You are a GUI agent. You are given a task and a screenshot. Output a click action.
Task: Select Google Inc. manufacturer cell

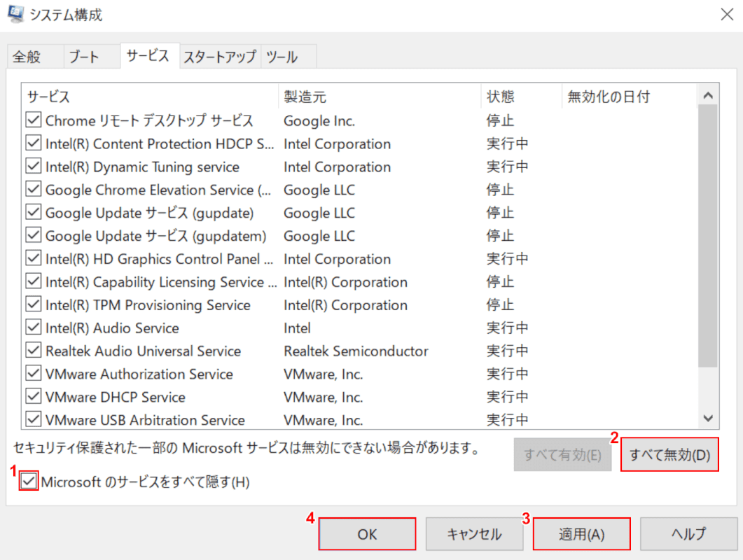[x=319, y=121]
